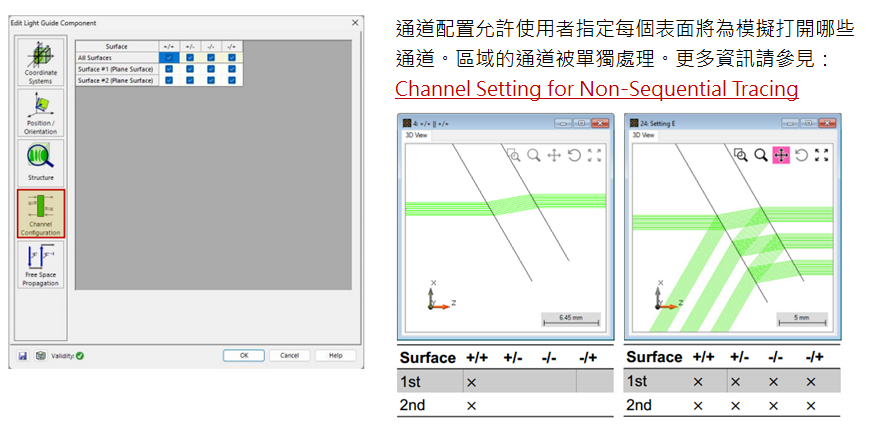Toggle Surface #2 -/+ channel checkbox
Viewport: 875px width, 428px height.
point(232,80)
